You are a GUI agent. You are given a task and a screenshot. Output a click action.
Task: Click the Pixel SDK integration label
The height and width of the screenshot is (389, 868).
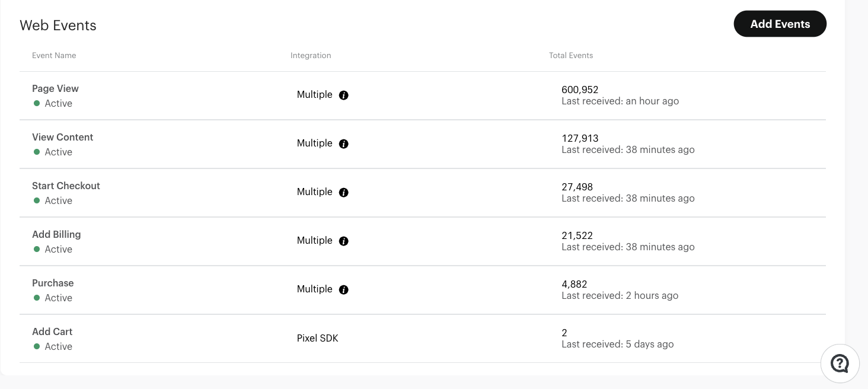(x=318, y=338)
